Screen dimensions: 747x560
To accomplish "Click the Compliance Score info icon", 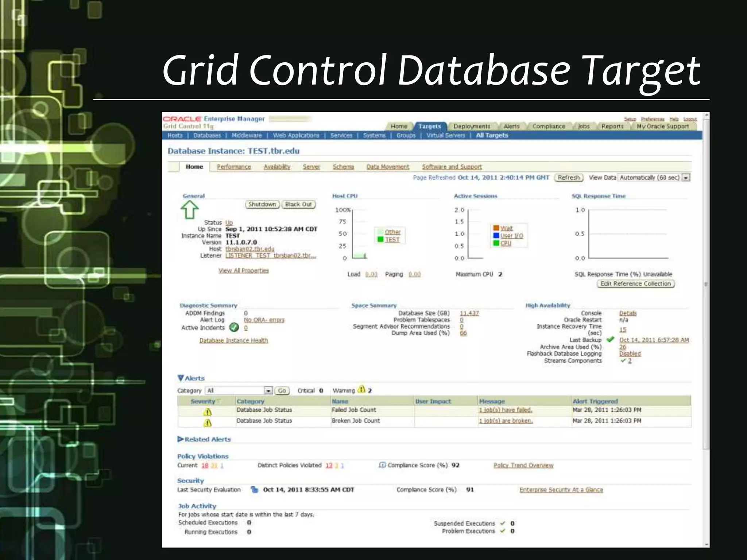I will (x=382, y=465).
